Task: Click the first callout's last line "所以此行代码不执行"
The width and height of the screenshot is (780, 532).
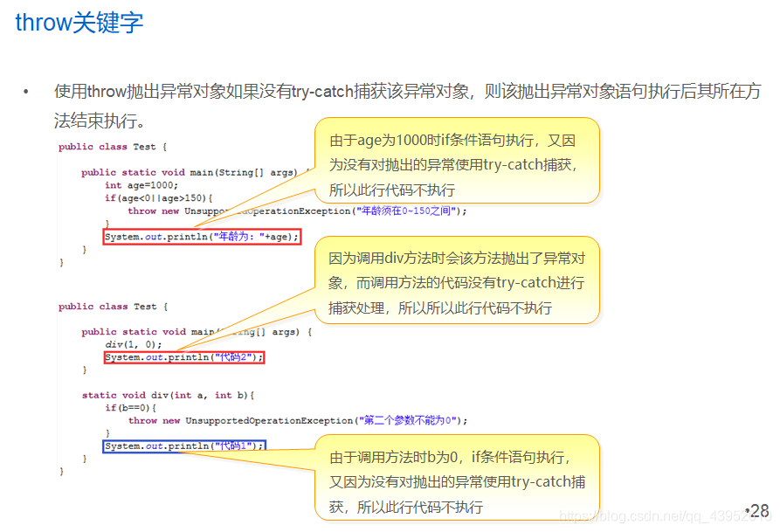Action: click(392, 190)
